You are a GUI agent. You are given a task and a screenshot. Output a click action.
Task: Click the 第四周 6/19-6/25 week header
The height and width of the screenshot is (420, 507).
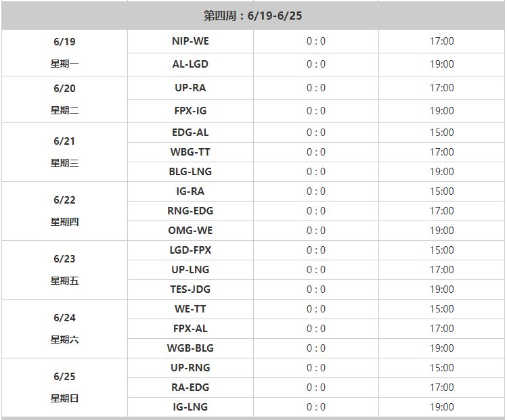[x=253, y=16]
